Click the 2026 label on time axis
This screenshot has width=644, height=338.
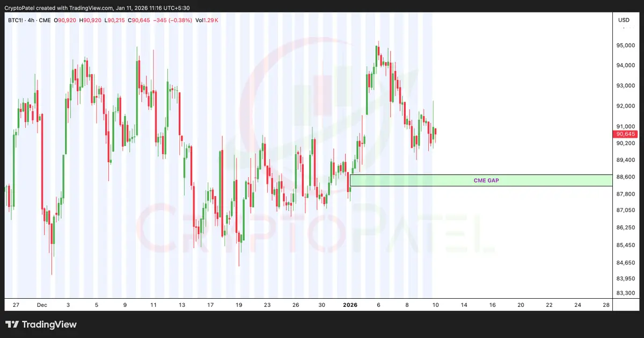click(350, 305)
